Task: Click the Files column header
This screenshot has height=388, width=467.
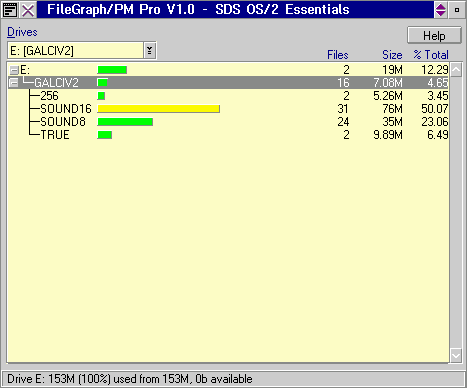Action: 337,55
